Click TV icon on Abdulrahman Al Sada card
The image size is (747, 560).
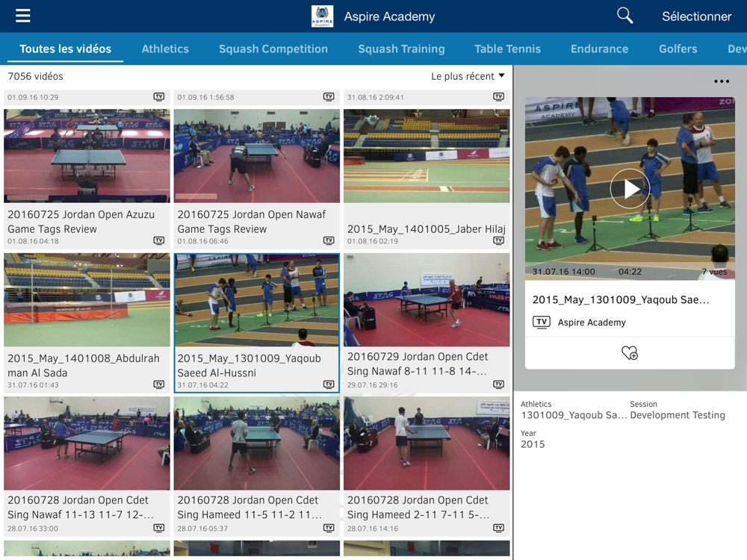pos(158,385)
